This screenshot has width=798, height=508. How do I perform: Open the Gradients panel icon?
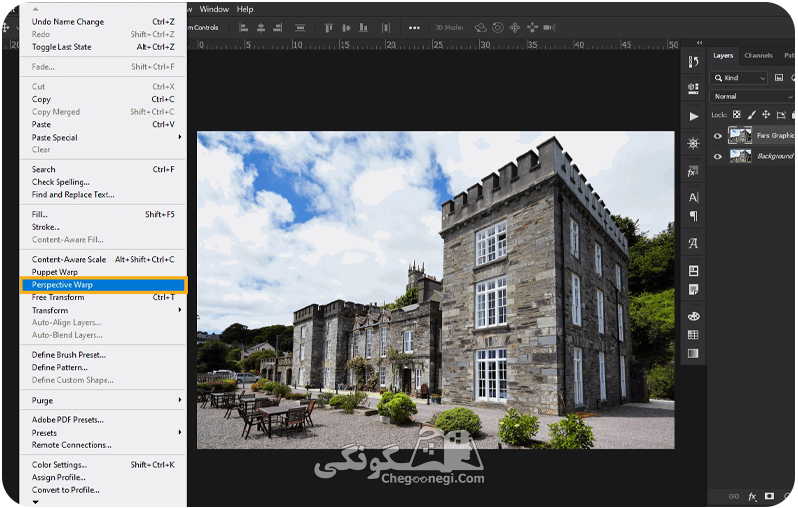pyautogui.click(x=693, y=353)
